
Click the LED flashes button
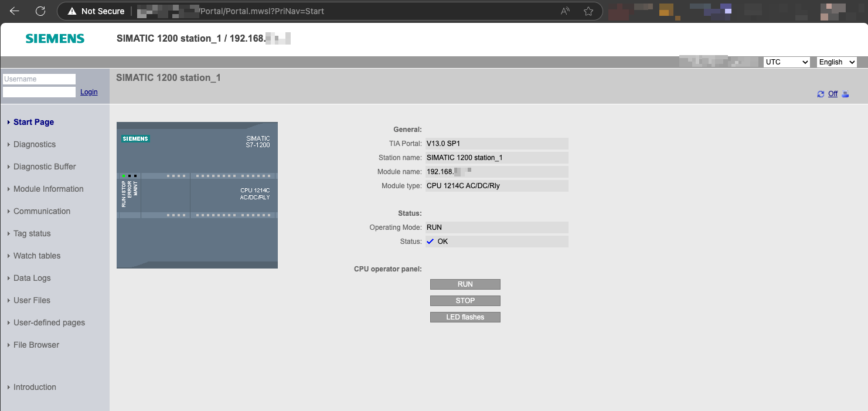[465, 317]
